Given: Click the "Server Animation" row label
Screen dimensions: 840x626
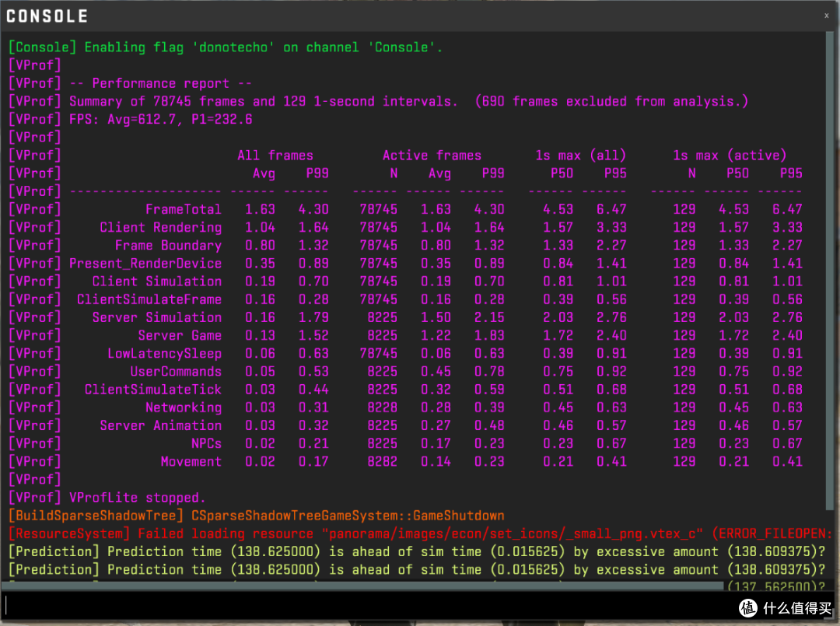Looking at the screenshot, I should pos(161,425).
